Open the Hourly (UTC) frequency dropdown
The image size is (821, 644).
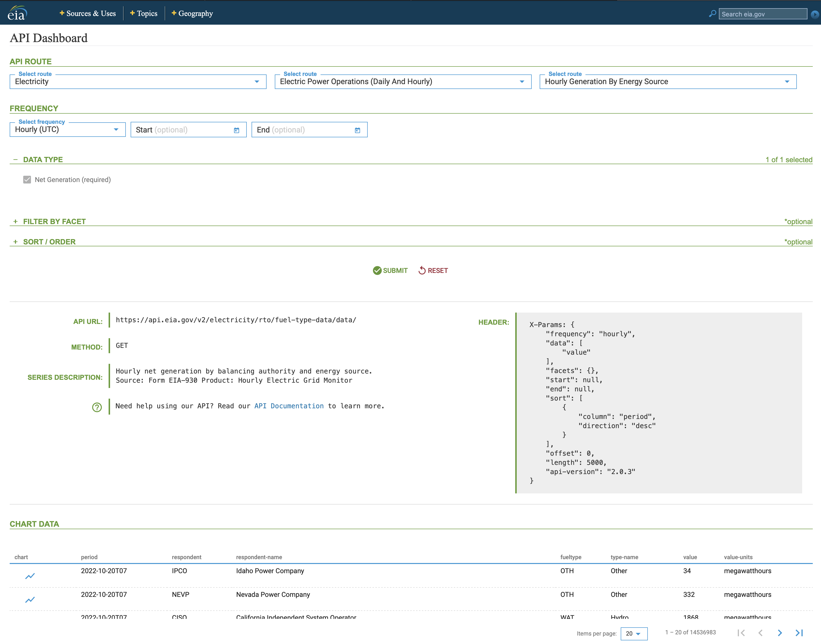(x=67, y=129)
